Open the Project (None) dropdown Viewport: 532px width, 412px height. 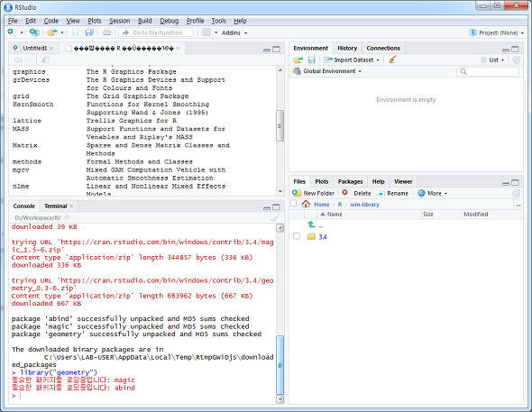click(496, 32)
